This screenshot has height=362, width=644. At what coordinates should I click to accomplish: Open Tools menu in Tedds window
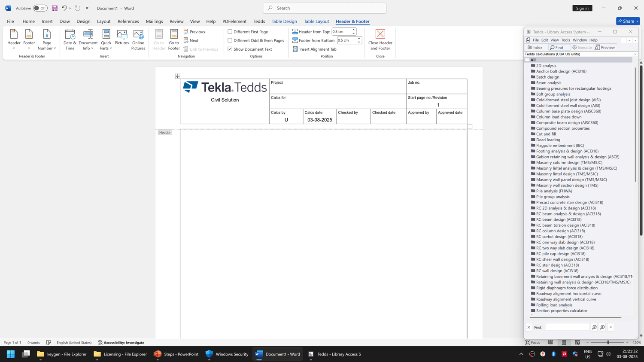click(565, 40)
